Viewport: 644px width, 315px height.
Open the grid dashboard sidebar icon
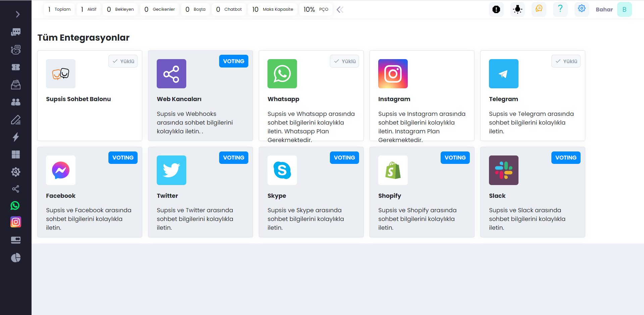tap(16, 154)
